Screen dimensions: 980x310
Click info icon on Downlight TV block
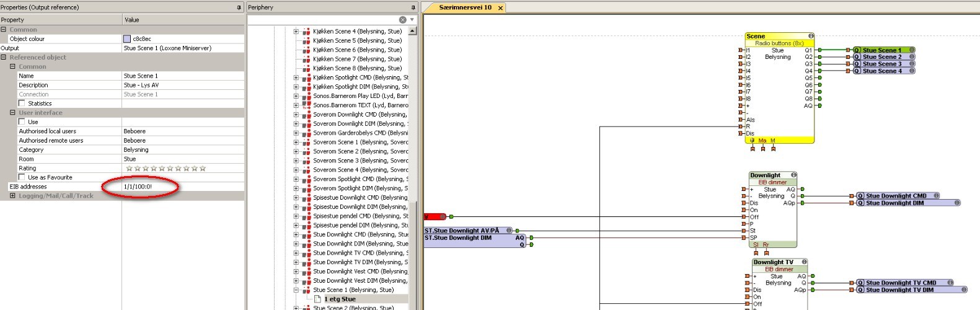(x=804, y=262)
